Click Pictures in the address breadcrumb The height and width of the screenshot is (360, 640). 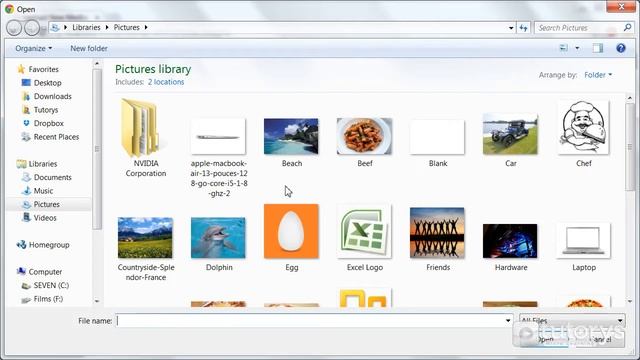point(127,27)
